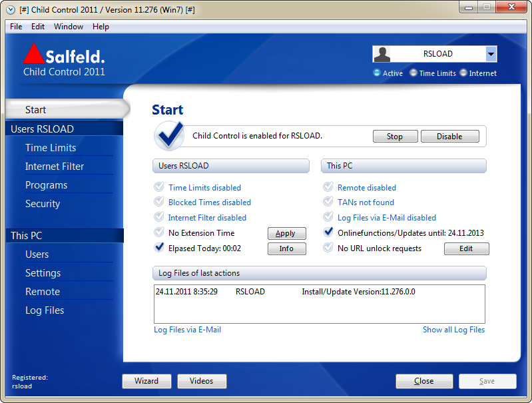Click checkmark icon next to No URL unlock requests
Viewport: 532px width, 403px height.
coord(328,247)
